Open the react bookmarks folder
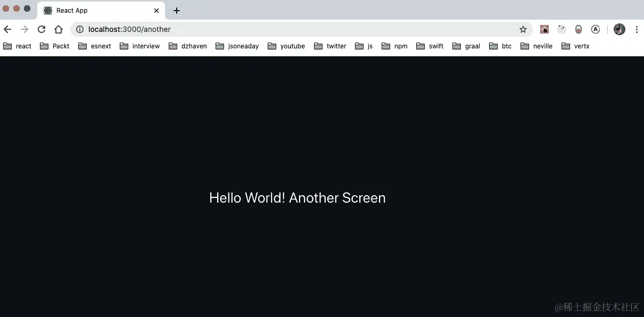Viewport: 644px width, 317px height. coord(18,46)
